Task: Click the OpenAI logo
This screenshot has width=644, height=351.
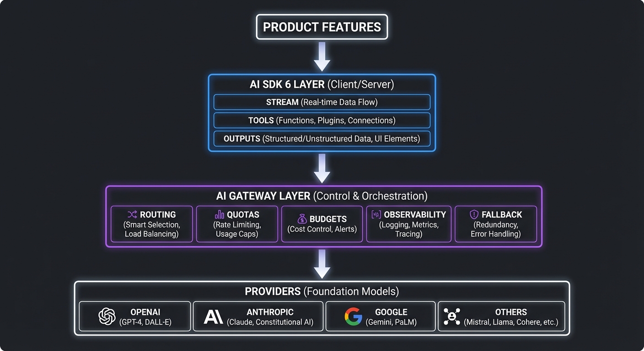Action: (107, 316)
